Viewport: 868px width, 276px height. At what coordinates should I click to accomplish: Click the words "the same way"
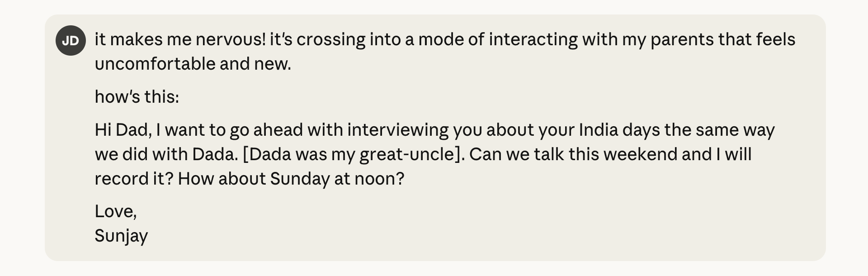tap(719, 130)
